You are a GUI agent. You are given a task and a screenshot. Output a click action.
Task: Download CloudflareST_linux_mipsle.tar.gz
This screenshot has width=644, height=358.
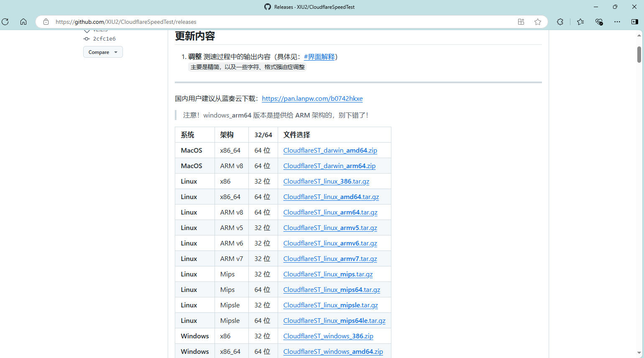(331, 305)
